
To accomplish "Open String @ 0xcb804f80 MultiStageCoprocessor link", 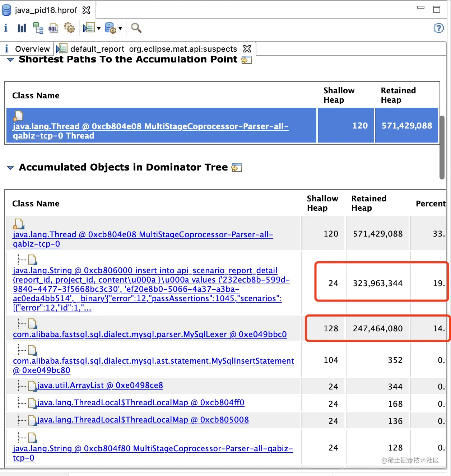I will click(x=153, y=453).
